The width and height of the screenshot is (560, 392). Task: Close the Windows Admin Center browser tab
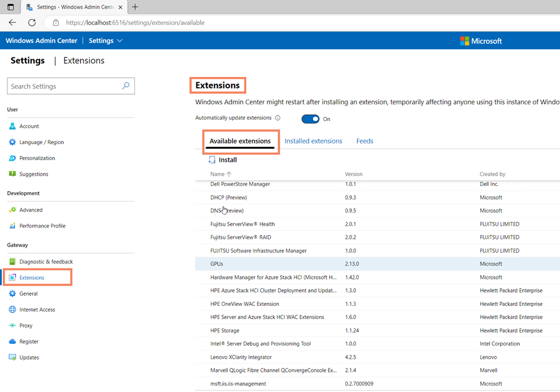(x=121, y=7)
